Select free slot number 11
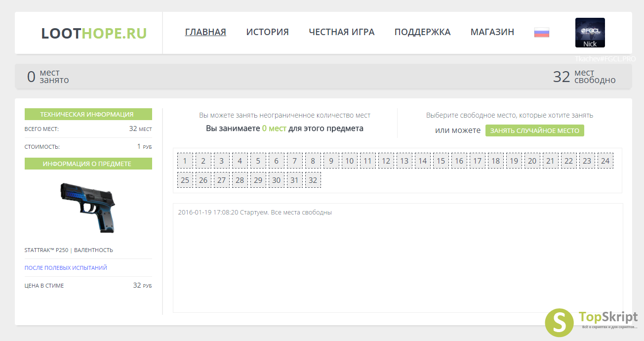 tap(368, 161)
